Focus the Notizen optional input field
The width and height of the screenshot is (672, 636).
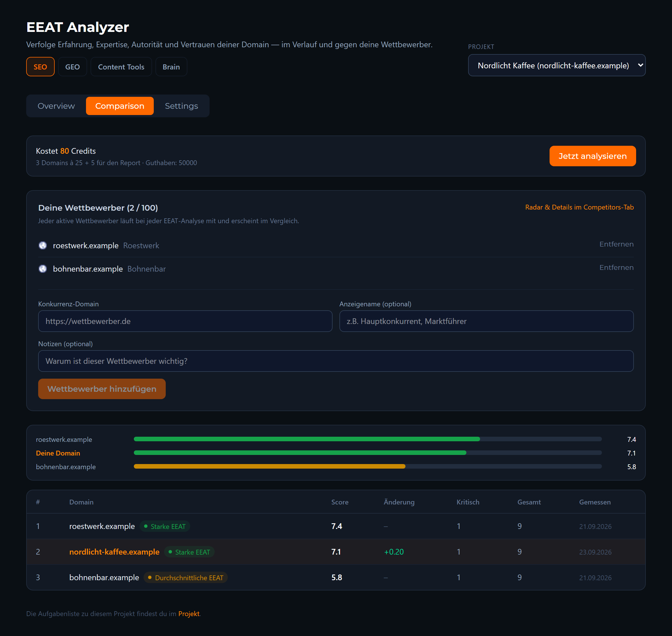(336, 361)
